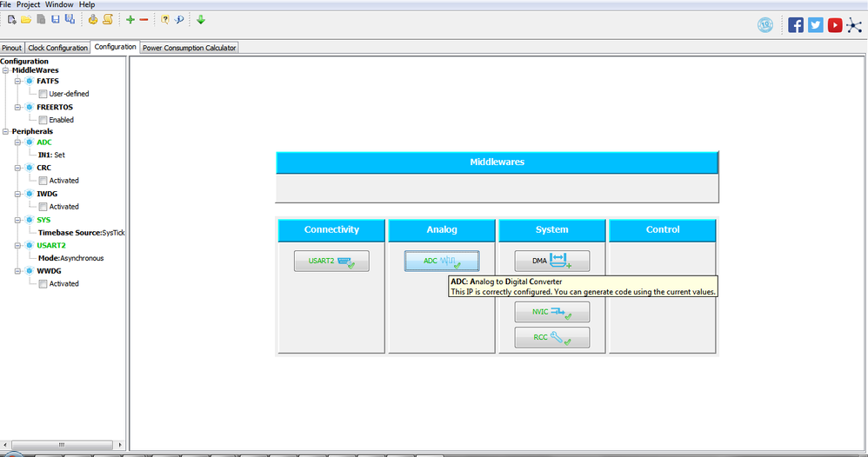Click the yellow scroll Generate Code icon

click(107, 19)
